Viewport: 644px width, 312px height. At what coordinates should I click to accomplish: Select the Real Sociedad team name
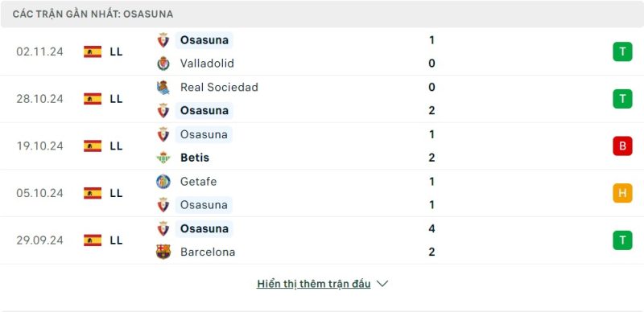click(x=219, y=87)
